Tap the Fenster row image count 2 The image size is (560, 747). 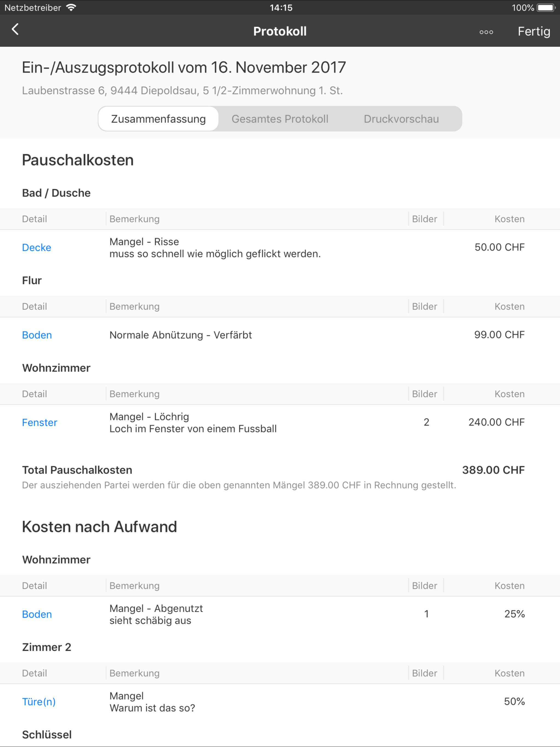pyautogui.click(x=426, y=422)
